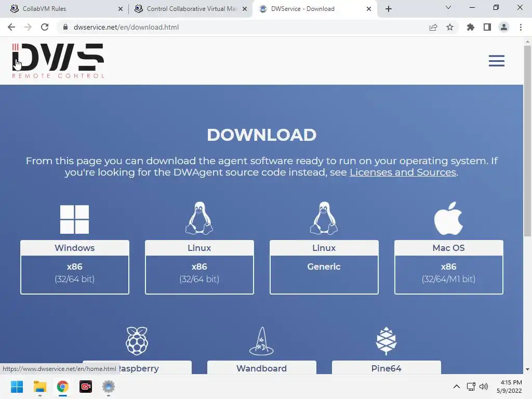
Task: Open a new browser tab
Action: [x=389, y=9]
